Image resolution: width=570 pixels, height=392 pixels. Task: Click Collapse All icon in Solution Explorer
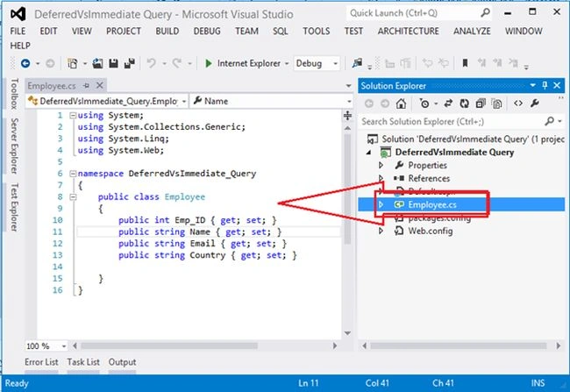click(x=481, y=103)
